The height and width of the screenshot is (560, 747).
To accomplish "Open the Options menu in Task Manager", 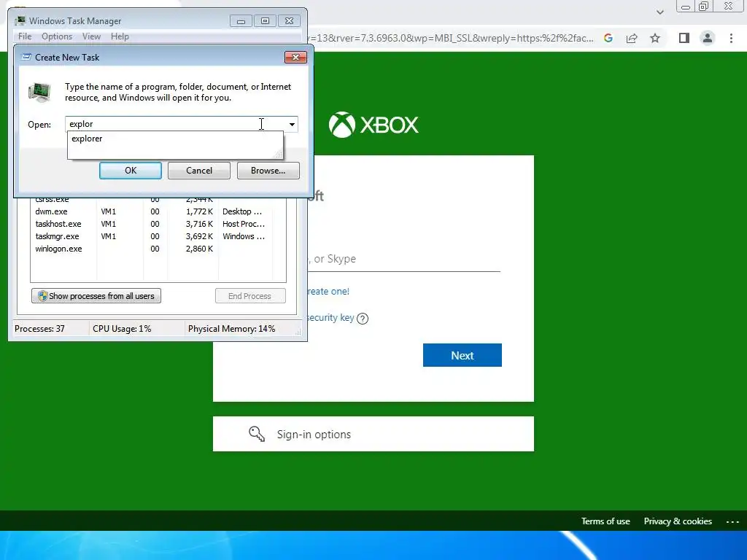I will point(57,36).
